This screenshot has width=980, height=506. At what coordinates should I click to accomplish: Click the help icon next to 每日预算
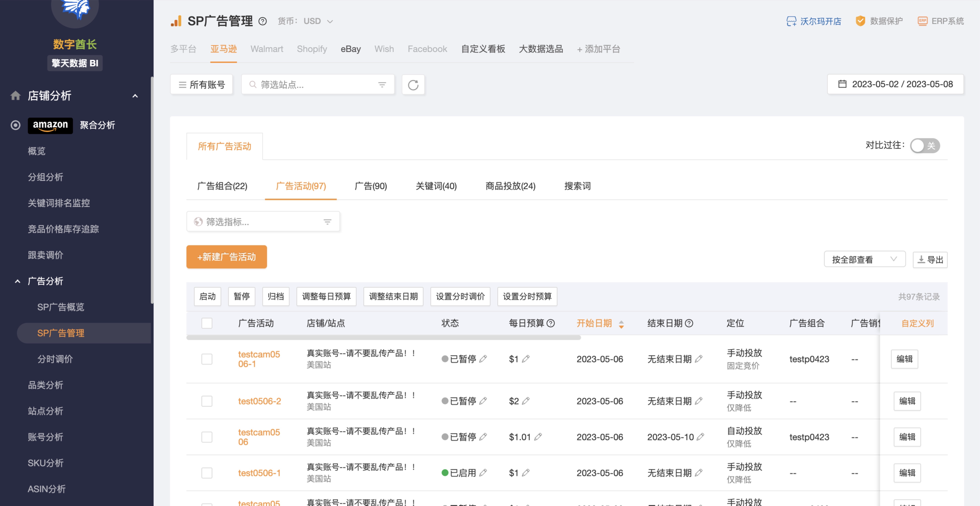pyautogui.click(x=550, y=323)
